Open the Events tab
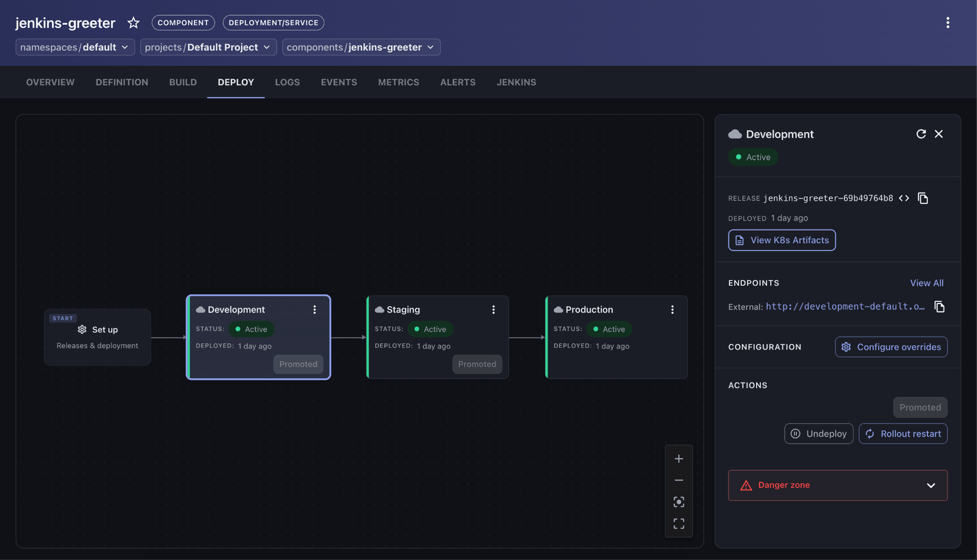The height and width of the screenshot is (560, 977). pos(339,82)
